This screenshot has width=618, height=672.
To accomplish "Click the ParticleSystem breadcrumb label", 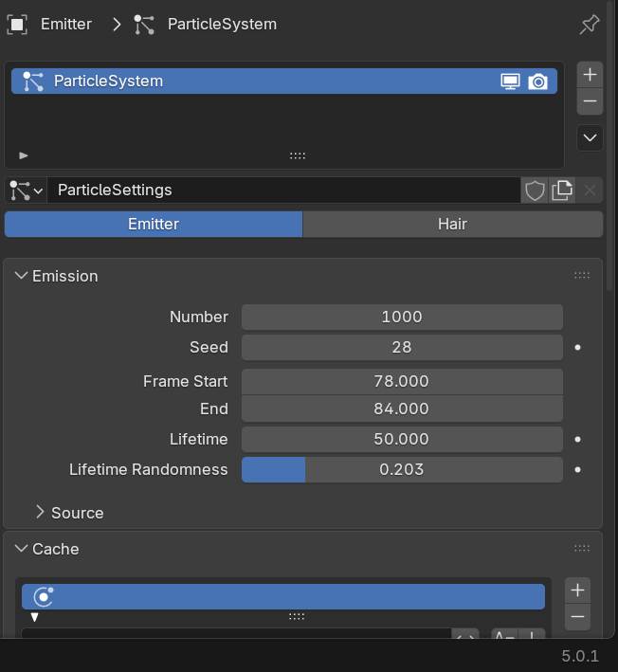I will coord(222,24).
